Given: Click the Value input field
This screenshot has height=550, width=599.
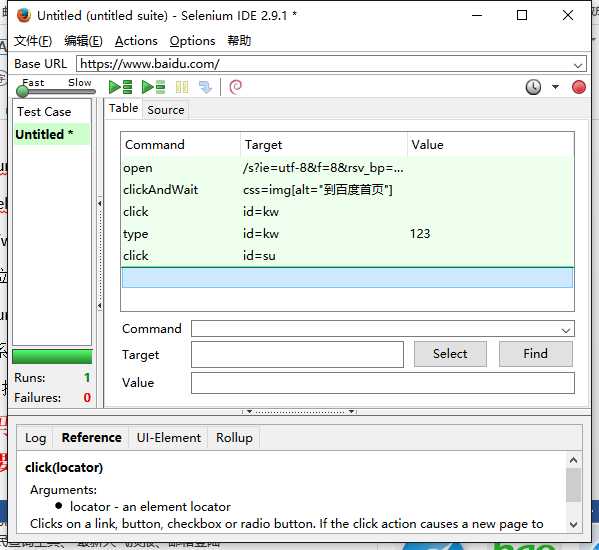Looking at the screenshot, I should tap(383, 383).
